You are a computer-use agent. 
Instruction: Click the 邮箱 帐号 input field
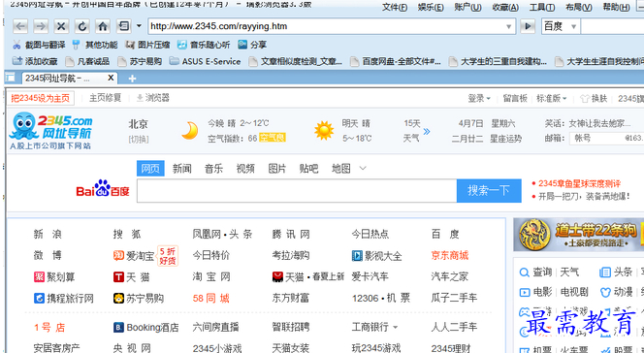click(607, 139)
